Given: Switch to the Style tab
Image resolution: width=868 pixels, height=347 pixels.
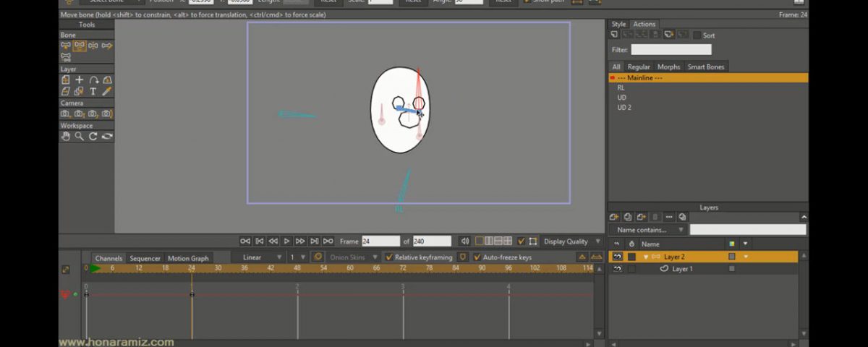Looking at the screenshot, I should pos(618,25).
